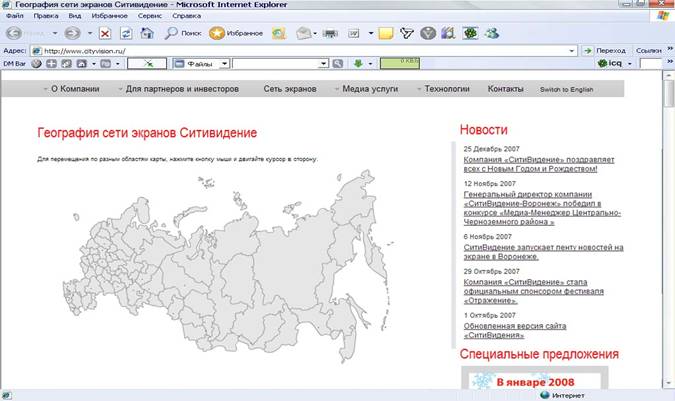This screenshot has width=675, height=401.
Task: Open the Home page icon in toolbar
Action: pos(147,33)
